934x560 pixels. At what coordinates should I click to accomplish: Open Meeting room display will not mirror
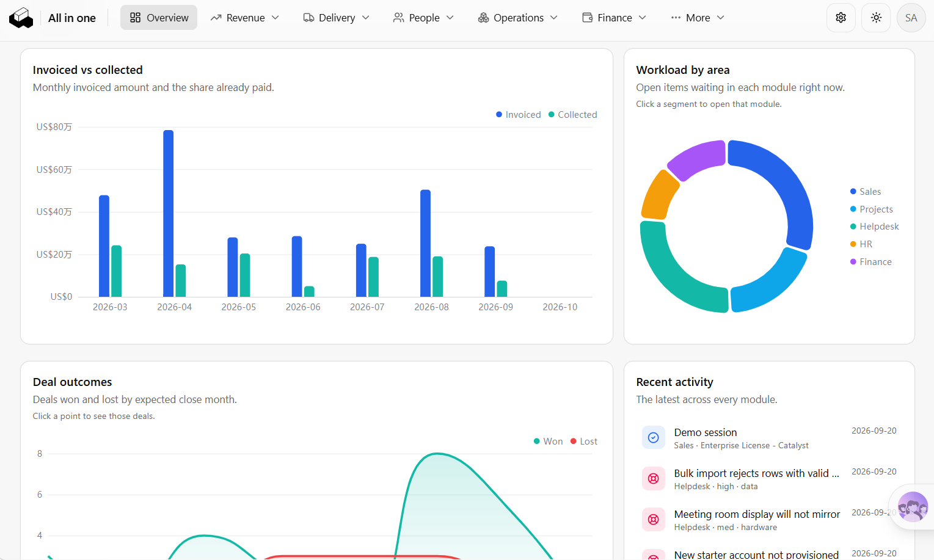(769, 520)
